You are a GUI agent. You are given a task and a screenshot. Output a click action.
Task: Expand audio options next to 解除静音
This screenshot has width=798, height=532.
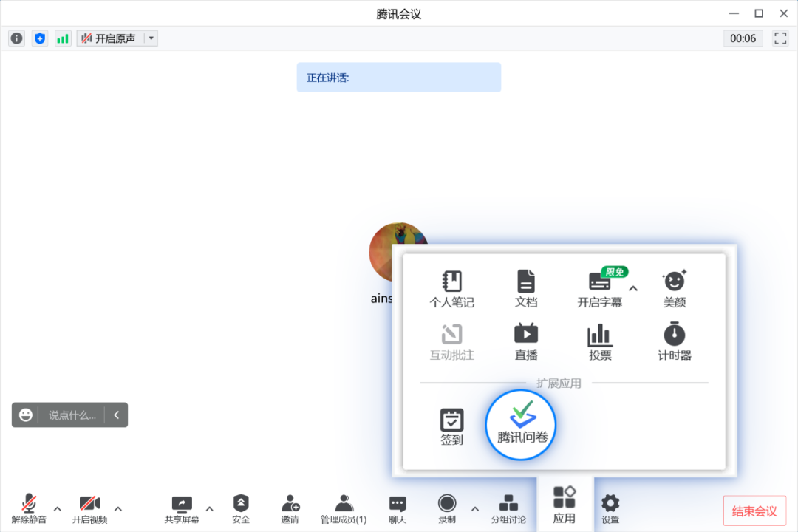point(58,508)
